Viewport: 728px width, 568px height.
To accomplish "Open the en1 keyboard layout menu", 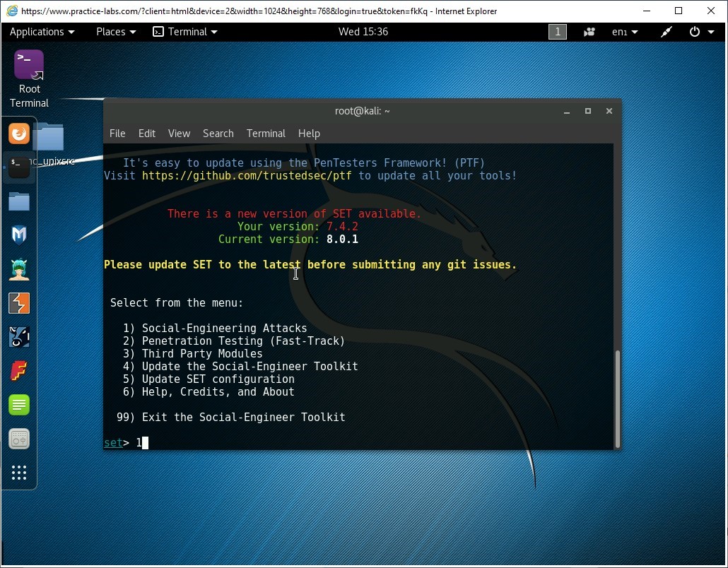I will 625,32.
